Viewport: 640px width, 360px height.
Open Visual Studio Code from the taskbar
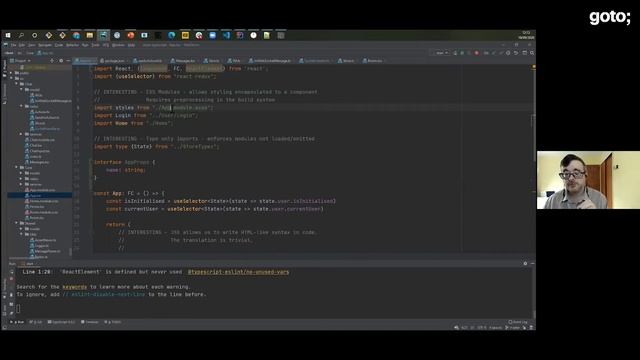click(x=226, y=36)
